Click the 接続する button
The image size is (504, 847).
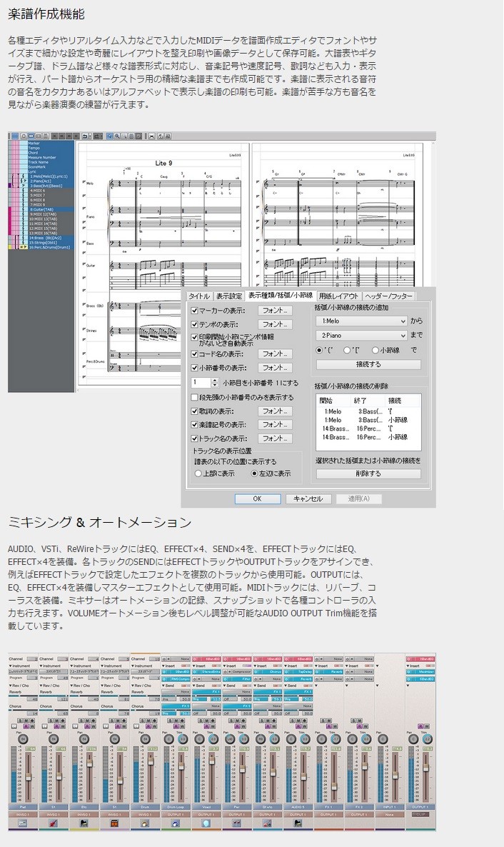pos(368,364)
